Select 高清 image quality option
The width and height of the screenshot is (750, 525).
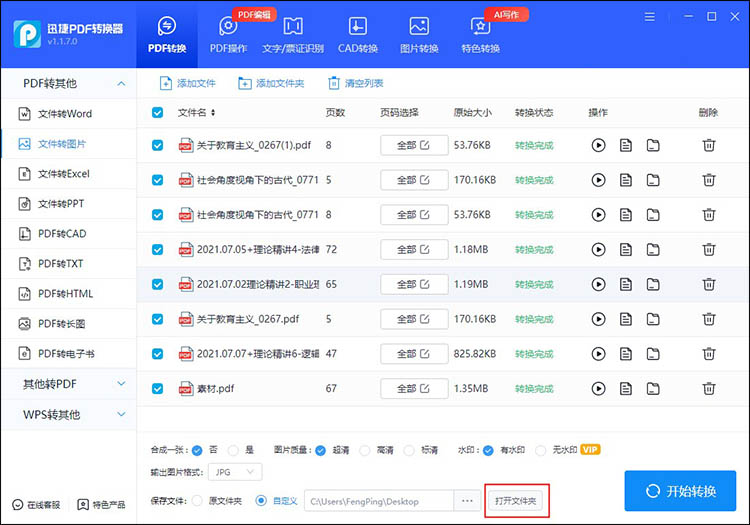coord(365,450)
